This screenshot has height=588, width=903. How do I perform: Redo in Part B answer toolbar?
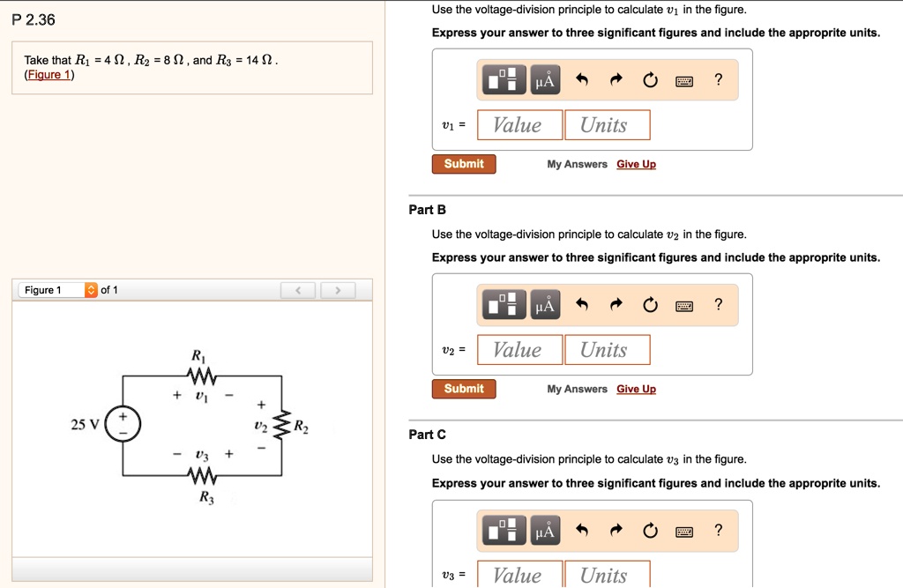tap(616, 304)
